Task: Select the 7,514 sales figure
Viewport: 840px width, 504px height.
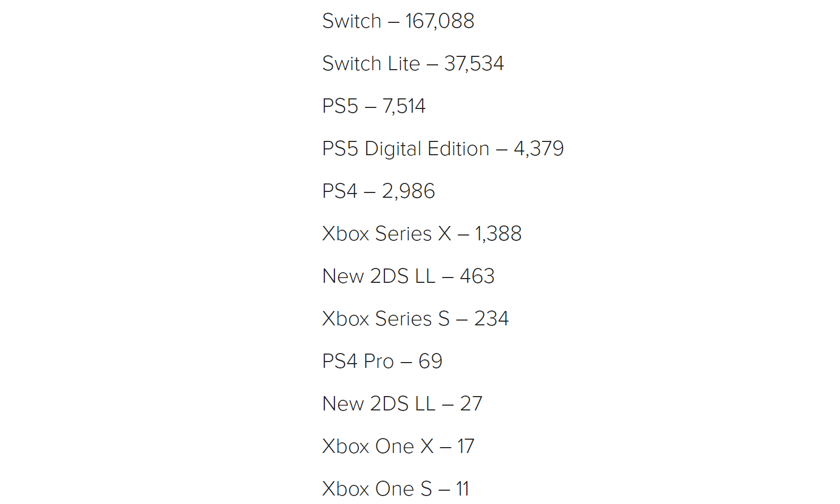Action: [x=404, y=106]
